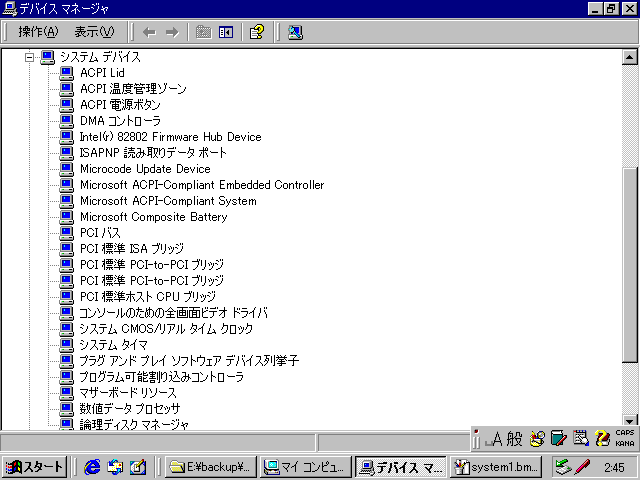
Task: Open IME properties icon
Action: coord(580,439)
